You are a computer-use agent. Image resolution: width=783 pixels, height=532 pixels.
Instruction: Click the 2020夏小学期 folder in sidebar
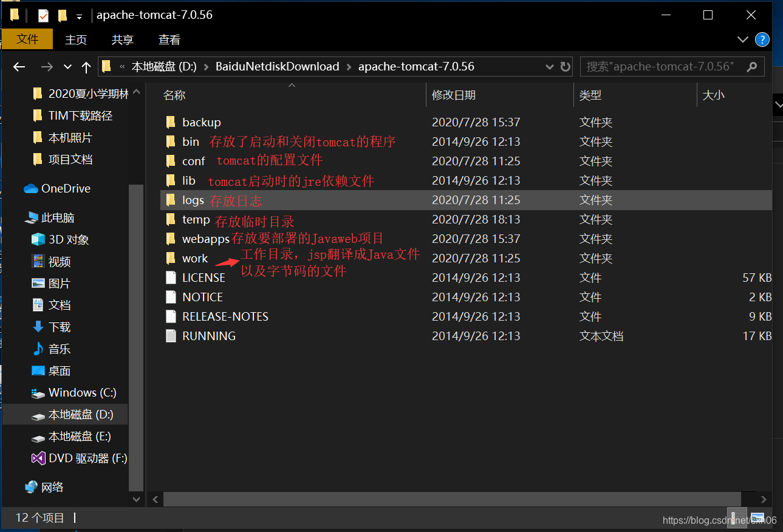pos(80,94)
